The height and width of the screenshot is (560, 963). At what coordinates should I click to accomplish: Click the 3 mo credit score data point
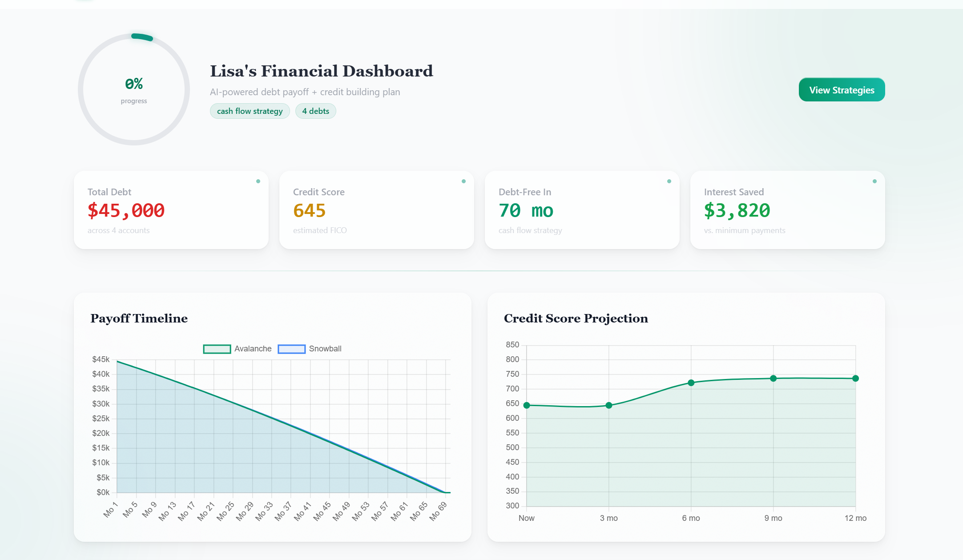coord(609,405)
